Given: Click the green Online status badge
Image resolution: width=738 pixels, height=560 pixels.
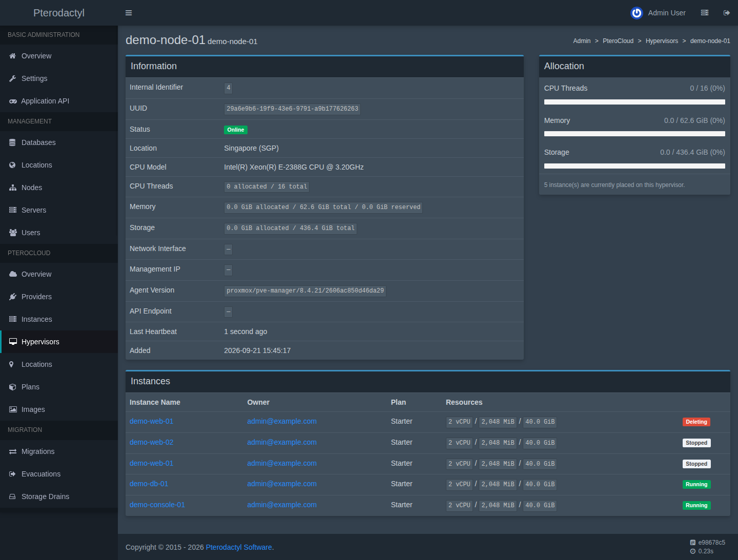Looking at the screenshot, I should [x=236, y=130].
